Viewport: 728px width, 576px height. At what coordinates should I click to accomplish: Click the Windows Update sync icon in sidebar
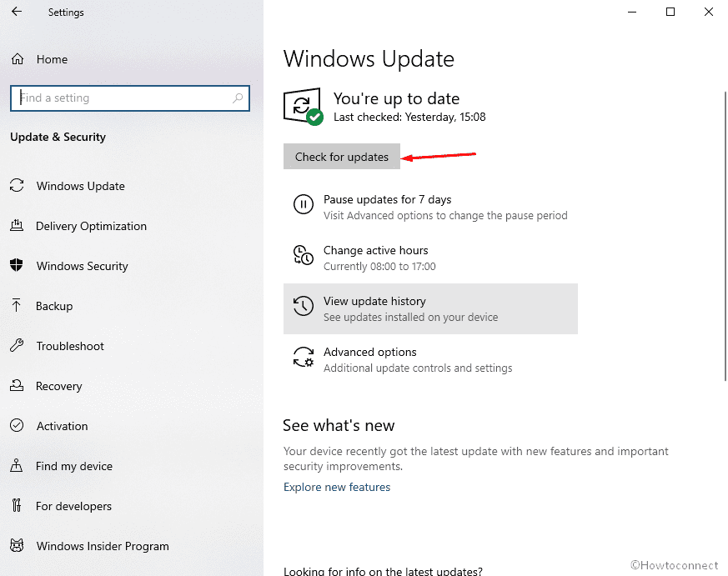pos(17,185)
